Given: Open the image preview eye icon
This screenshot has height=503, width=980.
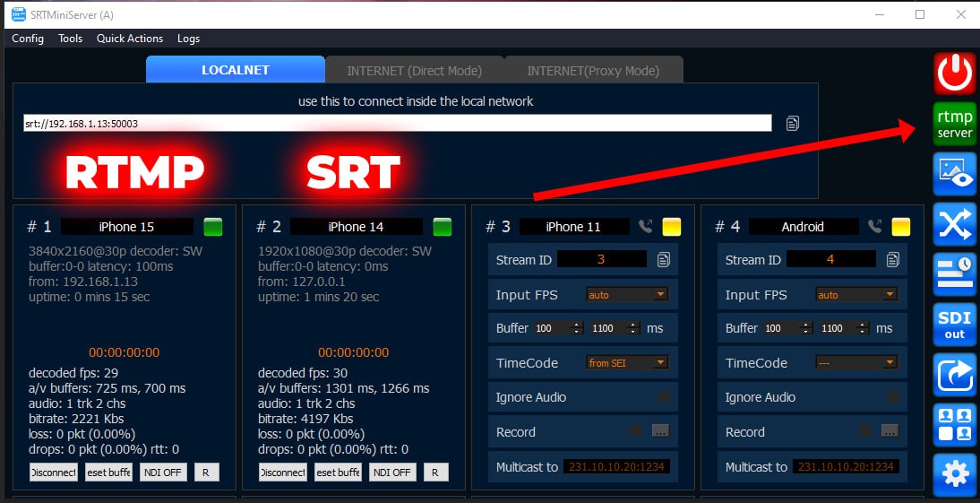Looking at the screenshot, I should click(954, 174).
